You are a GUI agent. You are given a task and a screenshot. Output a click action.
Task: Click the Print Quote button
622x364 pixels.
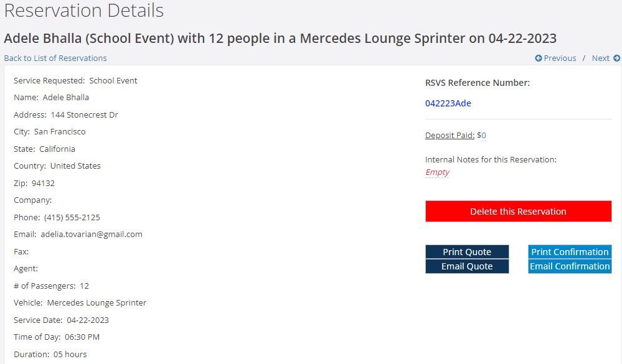tap(467, 252)
